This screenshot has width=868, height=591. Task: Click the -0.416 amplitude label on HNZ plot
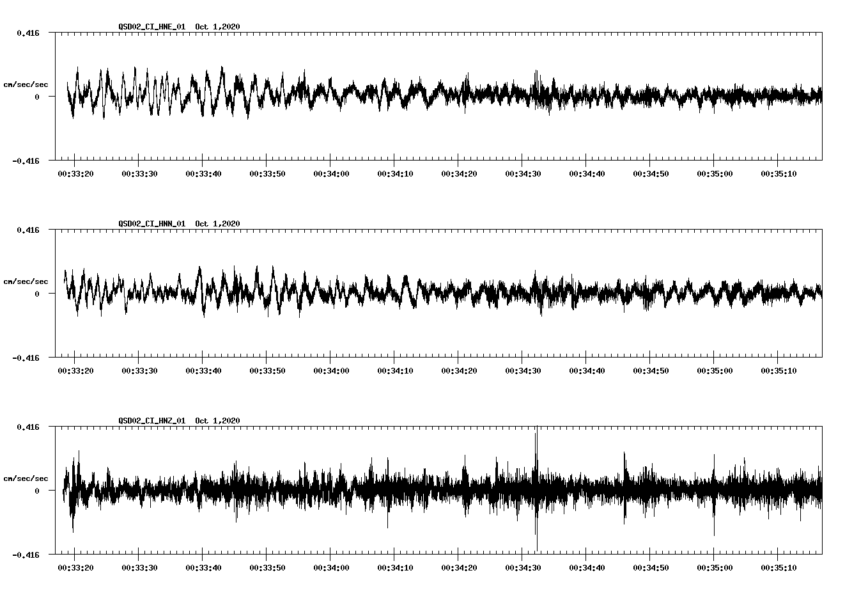[x=26, y=555]
